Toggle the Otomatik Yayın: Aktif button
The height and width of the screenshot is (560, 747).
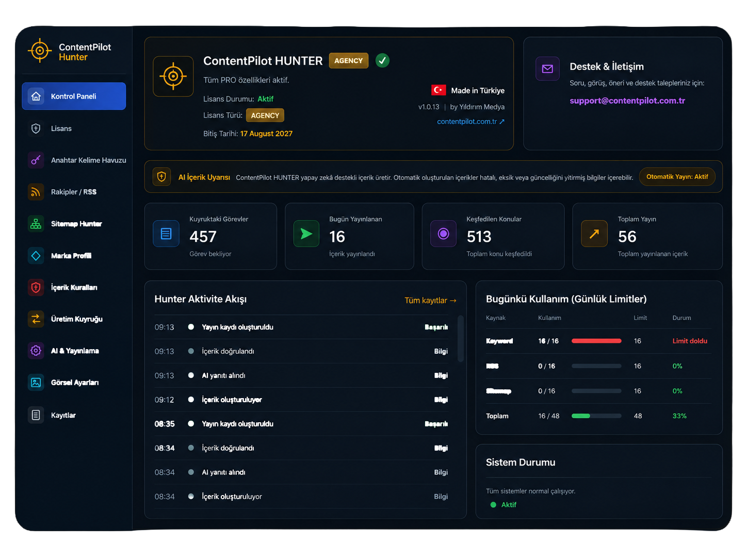(x=677, y=177)
